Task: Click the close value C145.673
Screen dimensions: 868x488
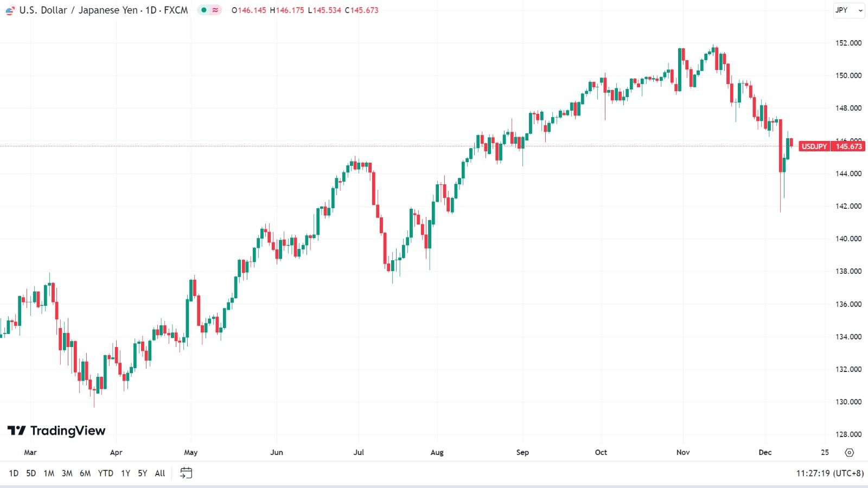Action: tap(362, 10)
